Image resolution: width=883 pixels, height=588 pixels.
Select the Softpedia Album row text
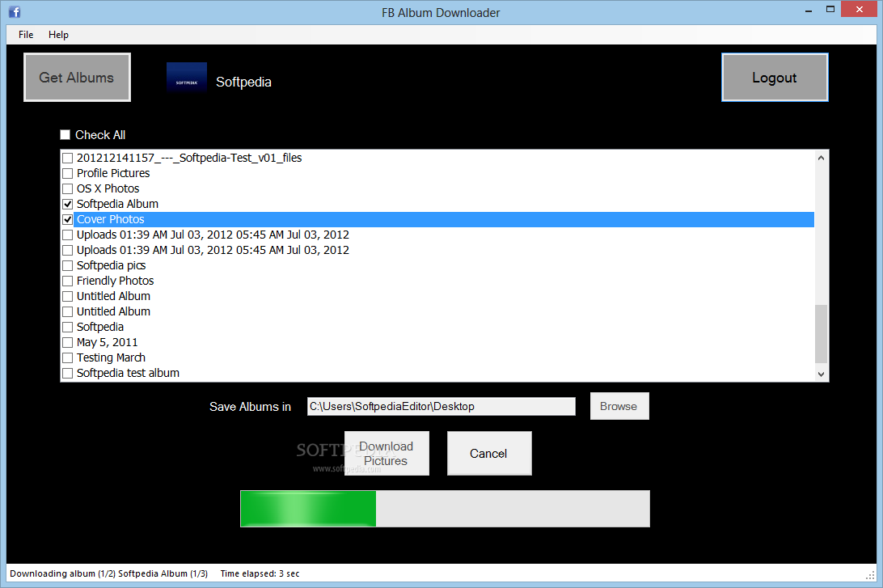117,204
